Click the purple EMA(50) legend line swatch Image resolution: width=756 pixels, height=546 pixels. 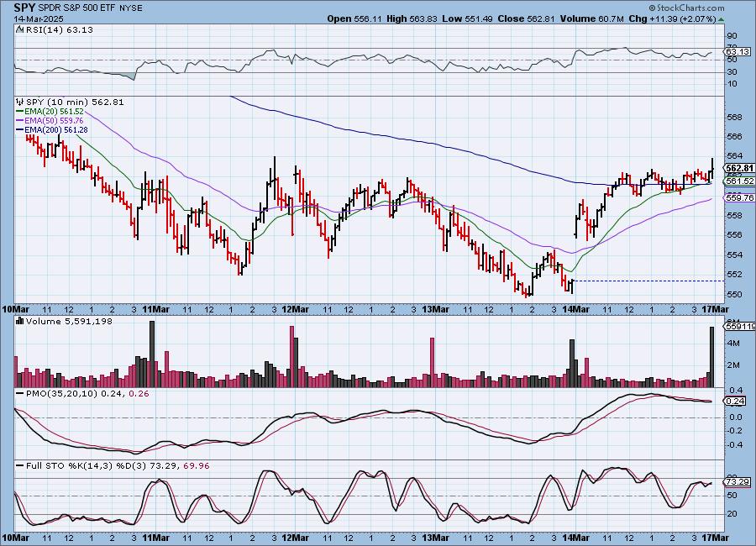coord(20,121)
